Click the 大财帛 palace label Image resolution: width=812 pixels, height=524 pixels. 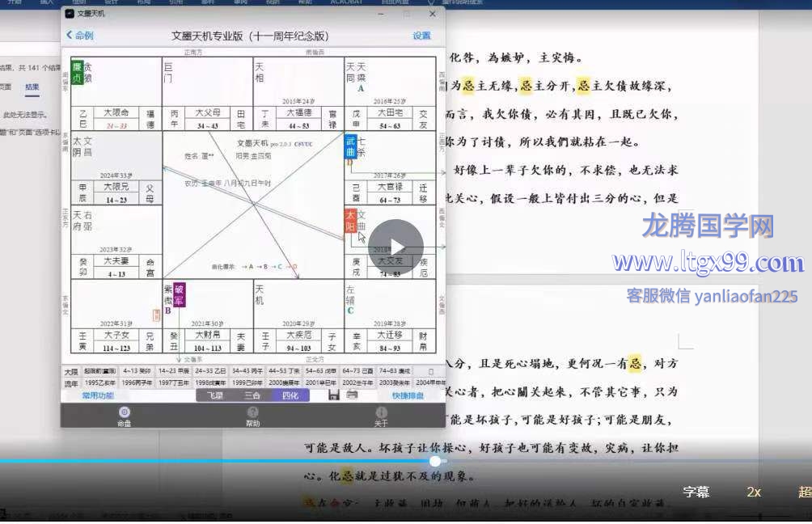click(x=208, y=335)
